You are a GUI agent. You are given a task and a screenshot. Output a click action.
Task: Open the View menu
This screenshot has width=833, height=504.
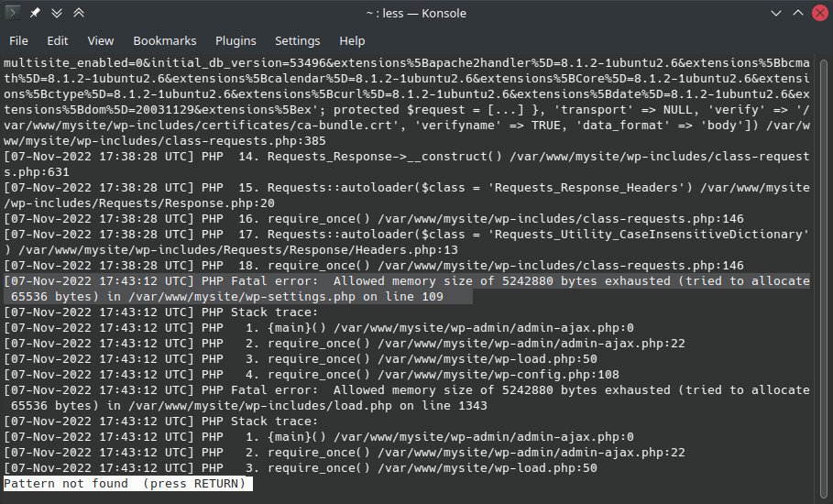101,41
